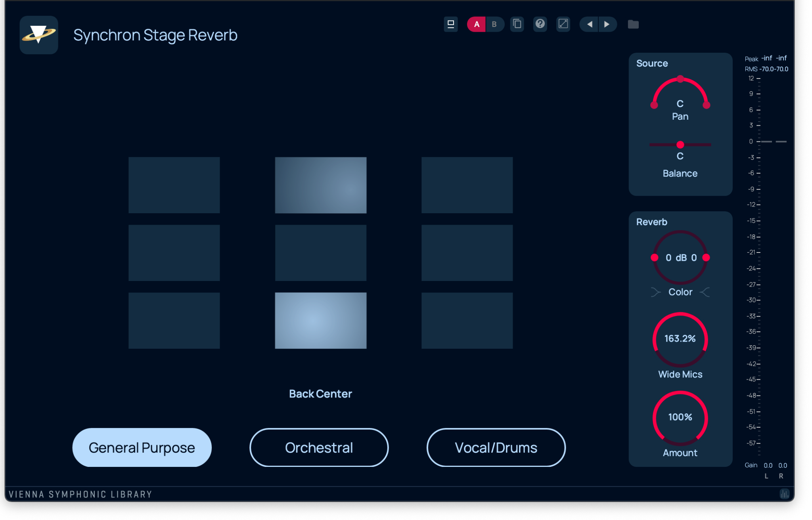812x520 pixels.
Task: Click the RMS -70.0 readout
Action: coord(774,69)
